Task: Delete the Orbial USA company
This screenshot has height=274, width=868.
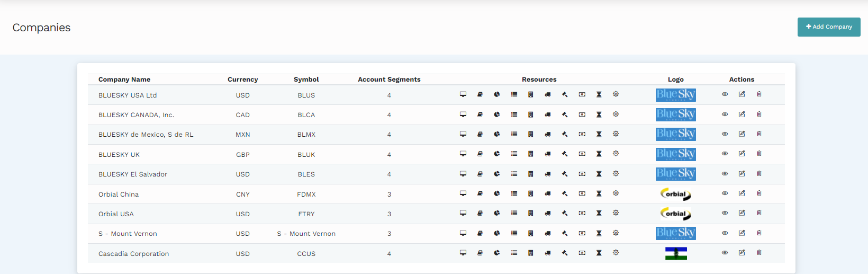Action: [759, 213]
